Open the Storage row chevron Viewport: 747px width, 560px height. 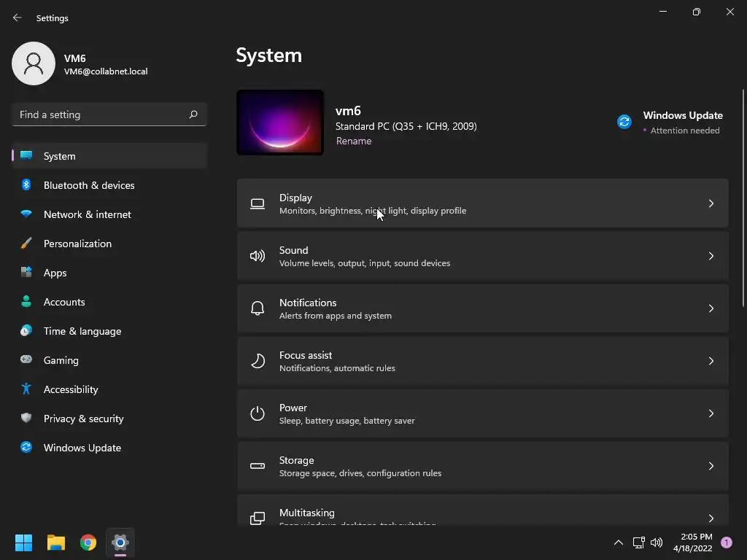[711, 466]
